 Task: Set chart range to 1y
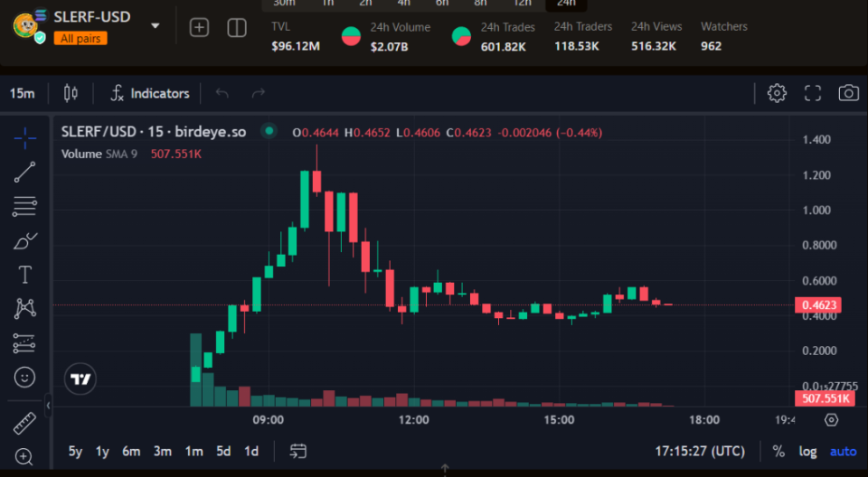102,452
